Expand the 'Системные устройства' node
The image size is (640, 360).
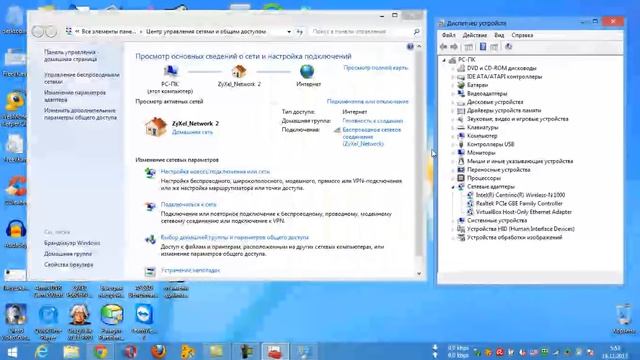(x=453, y=221)
